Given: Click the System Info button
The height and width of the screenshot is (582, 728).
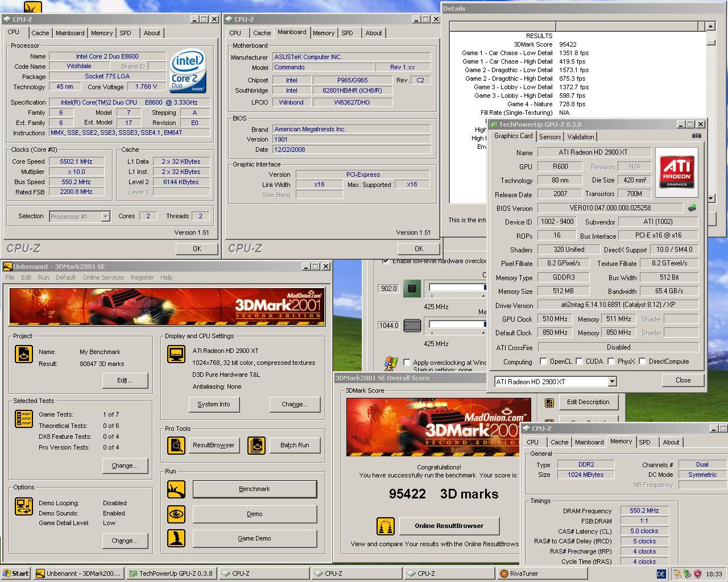Looking at the screenshot, I should [x=214, y=404].
